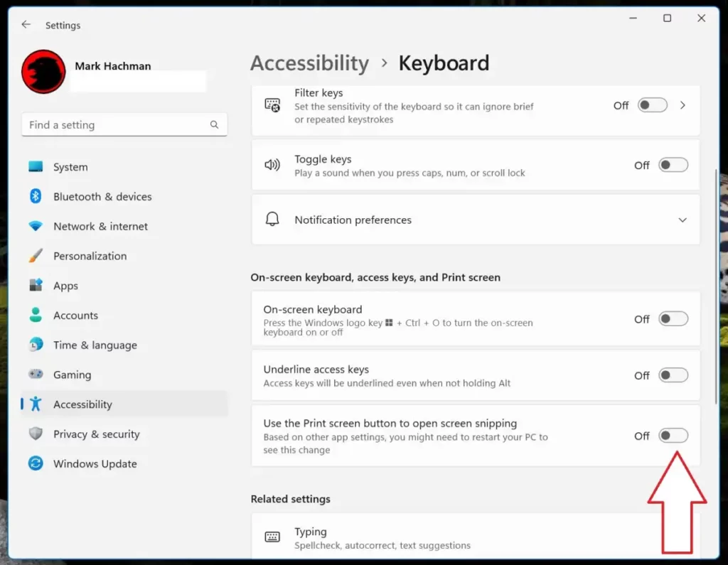The image size is (728, 565).
Task: Click the Windows Update sync icon
Action: click(36, 463)
